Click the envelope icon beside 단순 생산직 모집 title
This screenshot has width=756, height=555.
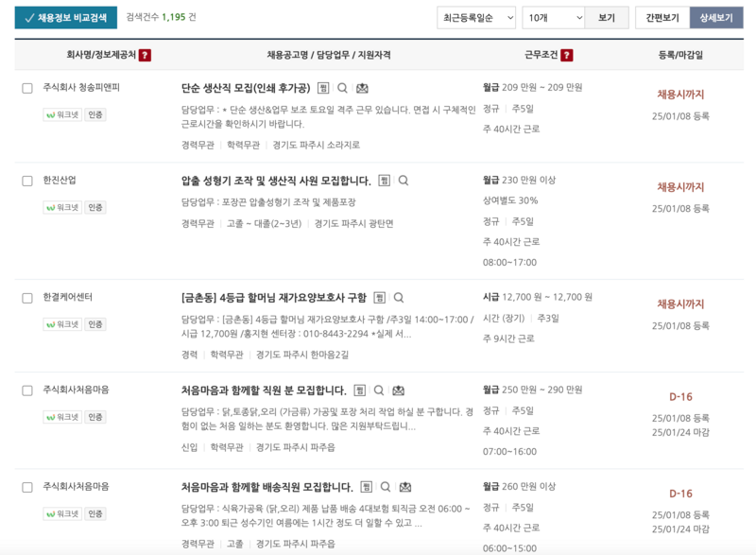(364, 87)
